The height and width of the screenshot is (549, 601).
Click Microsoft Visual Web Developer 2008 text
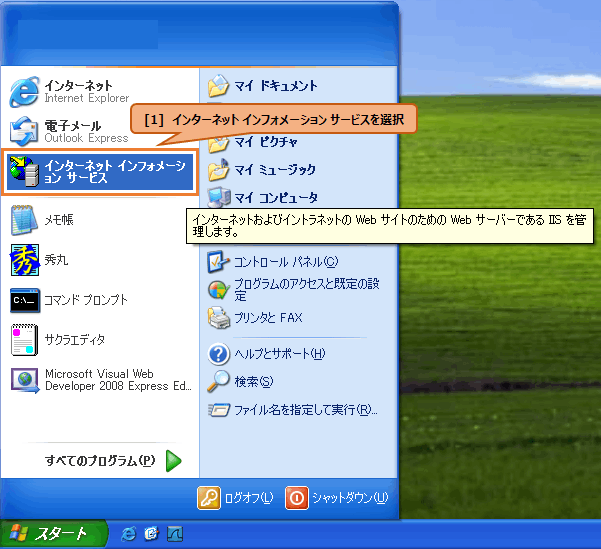pos(118,380)
